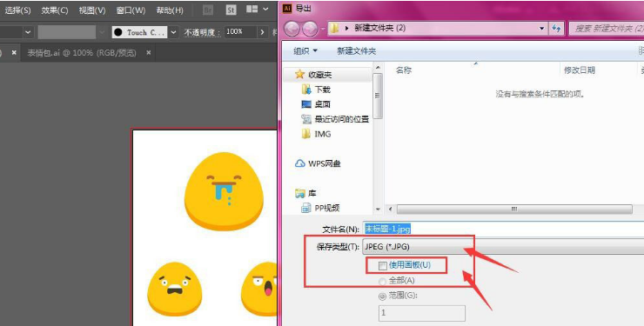644x326 pixels.
Task: Select WPS网盘 in navigation pane
Action: click(325, 163)
